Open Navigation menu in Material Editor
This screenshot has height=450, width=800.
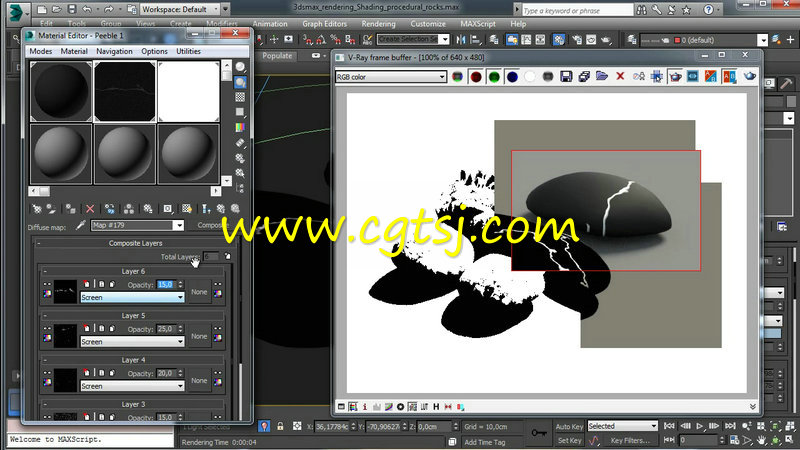click(114, 52)
